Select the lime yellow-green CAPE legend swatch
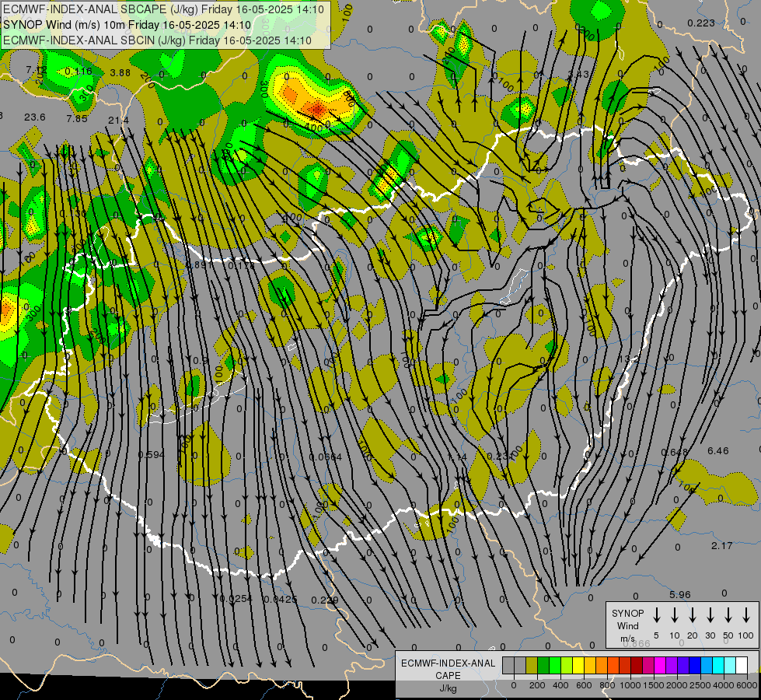Image resolution: width=761 pixels, height=700 pixels. pyautogui.click(x=567, y=665)
